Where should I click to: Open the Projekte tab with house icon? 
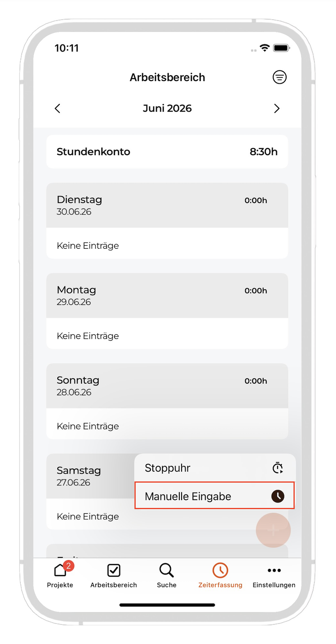pos(60,575)
